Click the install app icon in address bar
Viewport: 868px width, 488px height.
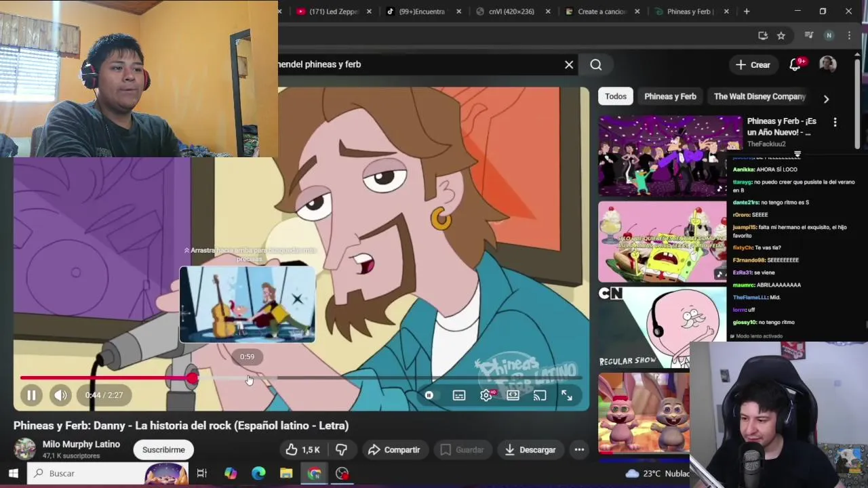click(763, 35)
